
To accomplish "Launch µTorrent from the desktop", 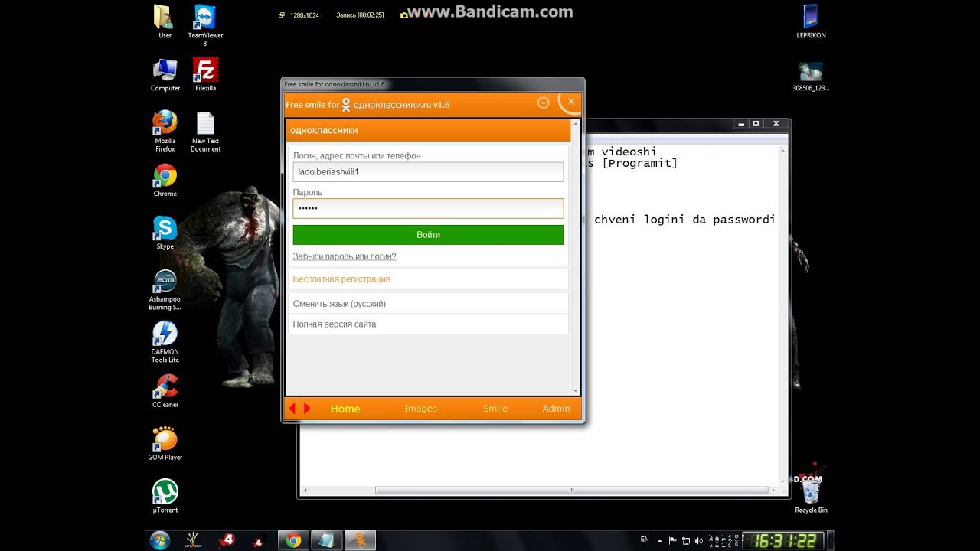I will [165, 496].
